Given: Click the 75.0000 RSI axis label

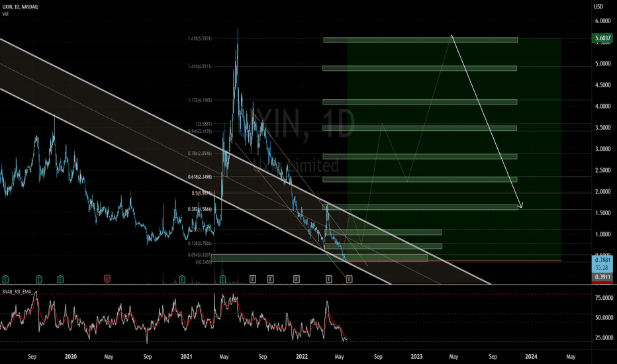Looking at the screenshot, I should (604, 298).
